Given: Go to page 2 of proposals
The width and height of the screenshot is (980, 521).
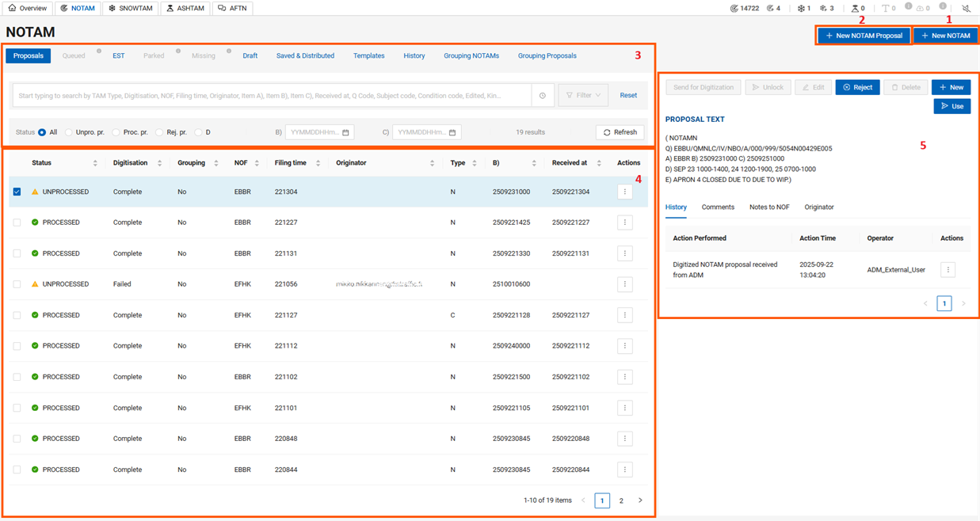Looking at the screenshot, I should (x=621, y=500).
